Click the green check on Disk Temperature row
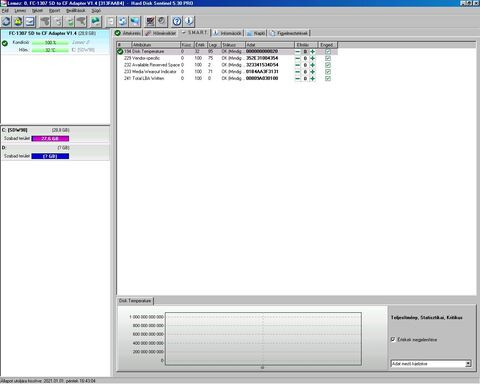 120,51
